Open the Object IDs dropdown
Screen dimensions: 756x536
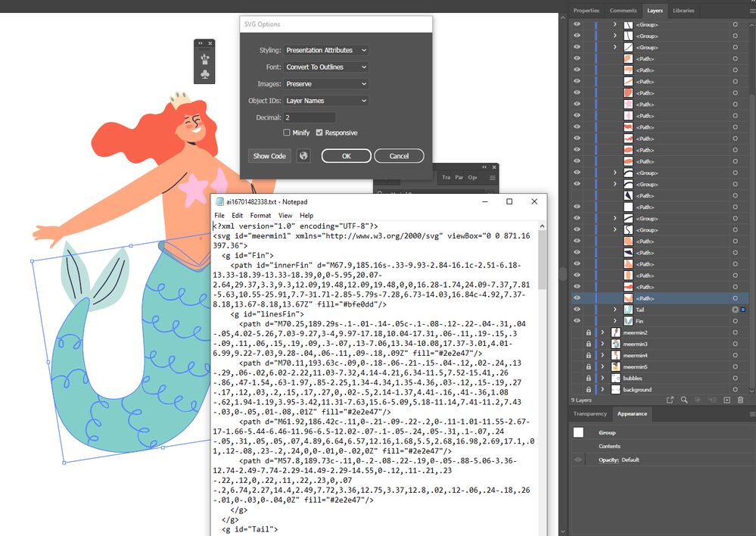point(326,101)
